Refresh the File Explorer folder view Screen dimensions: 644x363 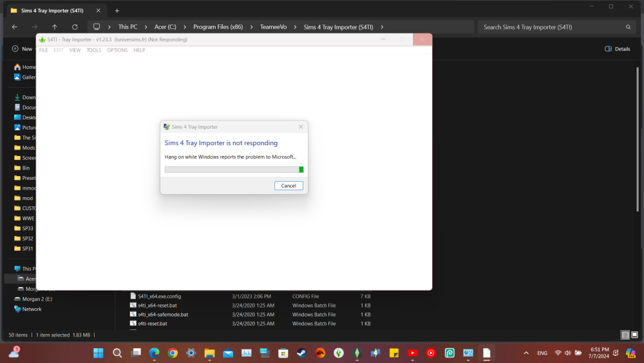click(75, 26)
